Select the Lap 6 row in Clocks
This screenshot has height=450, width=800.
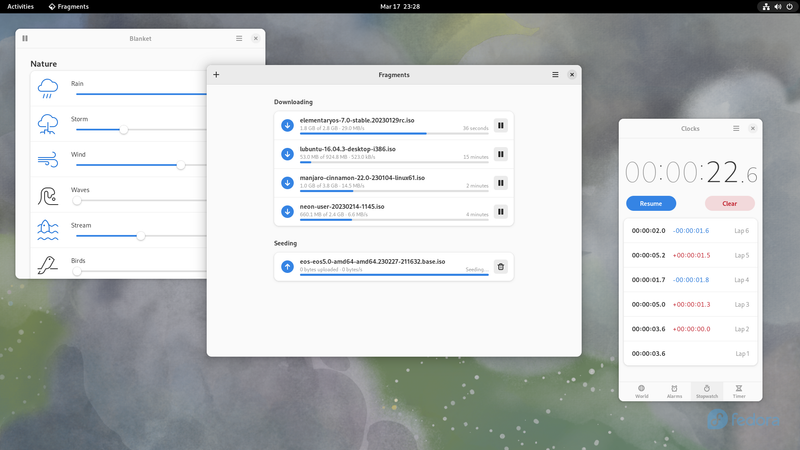click(690, 231)
